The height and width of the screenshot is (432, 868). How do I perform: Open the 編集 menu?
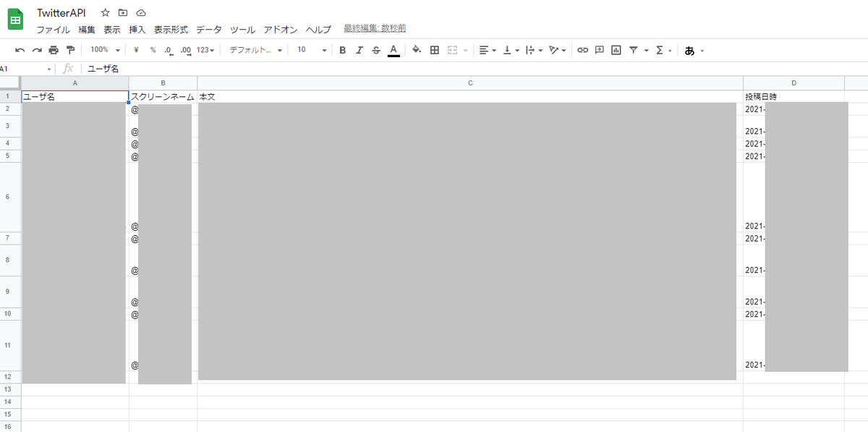87,30
